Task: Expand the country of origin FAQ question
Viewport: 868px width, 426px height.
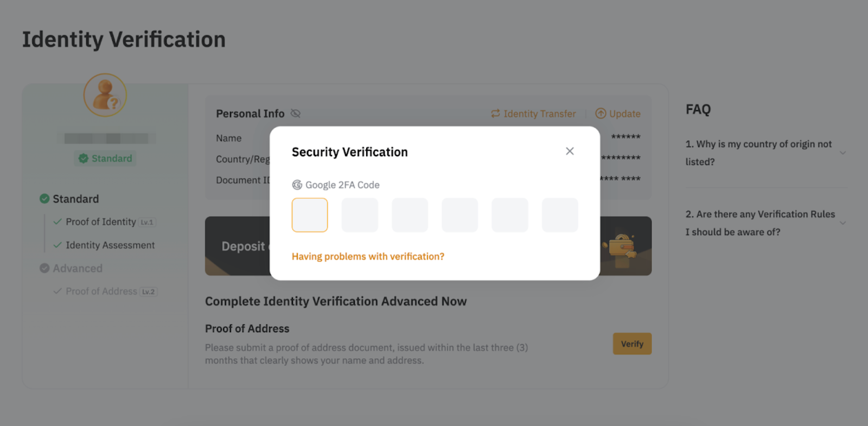Action: (843, 153)
